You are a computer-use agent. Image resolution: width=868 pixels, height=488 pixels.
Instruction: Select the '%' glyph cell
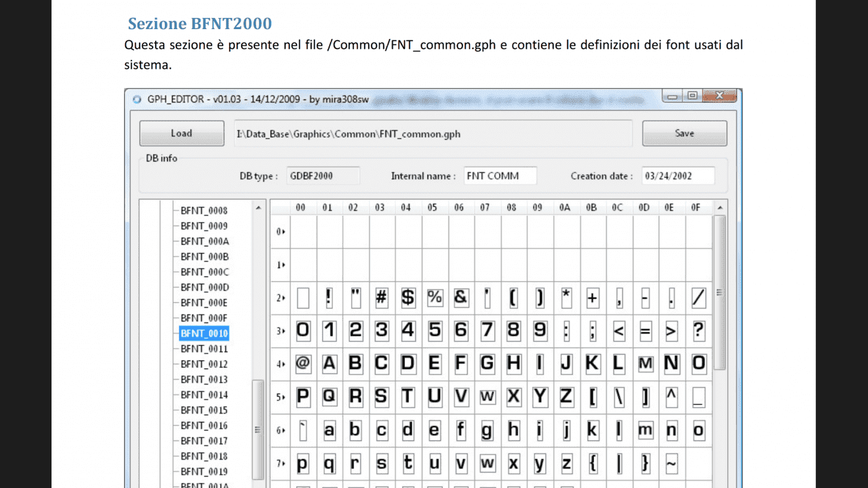[435, 298]
